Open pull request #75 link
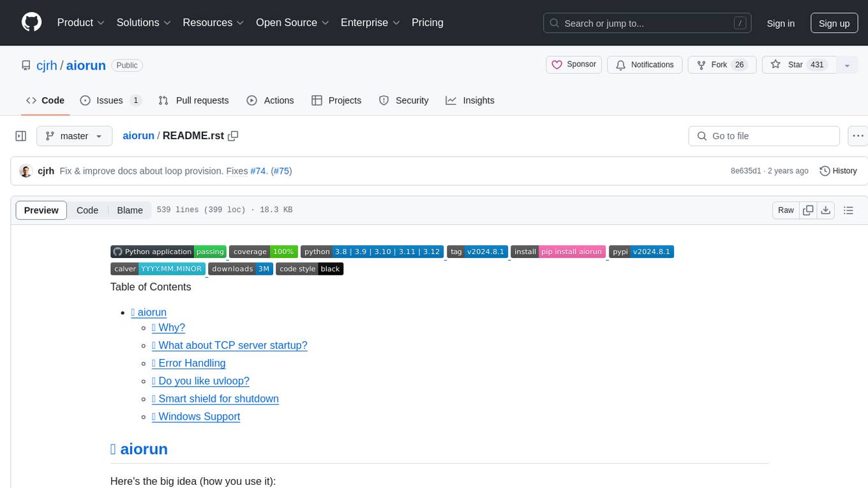This screenshot has height=488, width=868. tap(281, 171)
